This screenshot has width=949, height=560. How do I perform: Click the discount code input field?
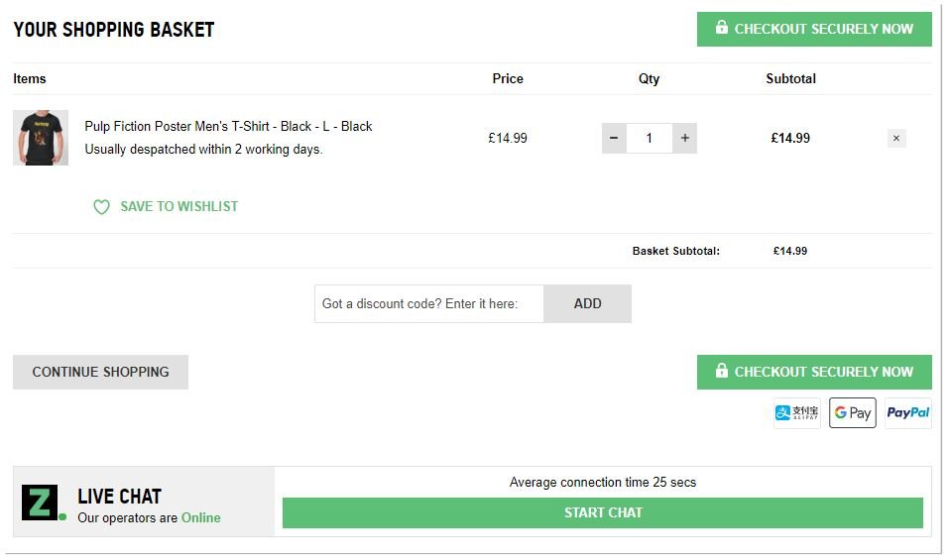click(428, 304)
